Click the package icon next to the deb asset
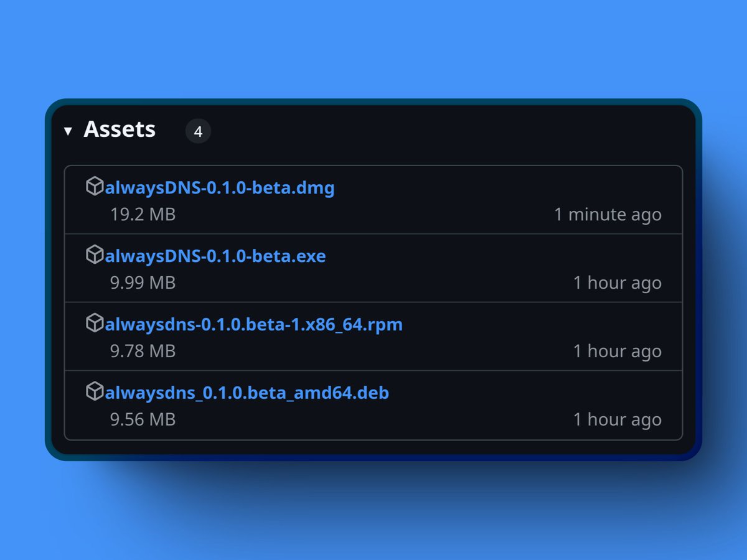Viewport: 747px width, 560px height. (x=95, y=391)
